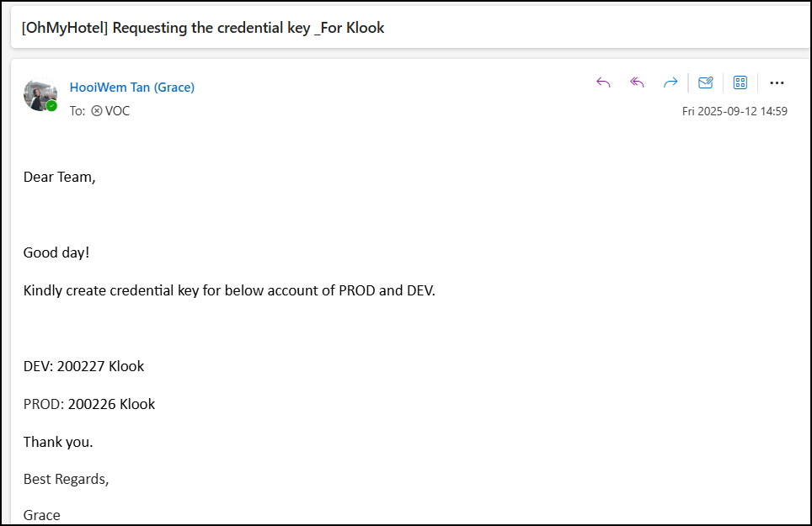
Task: Click the "Kindly create credential key" sentence
Action: tap(229, 290)
